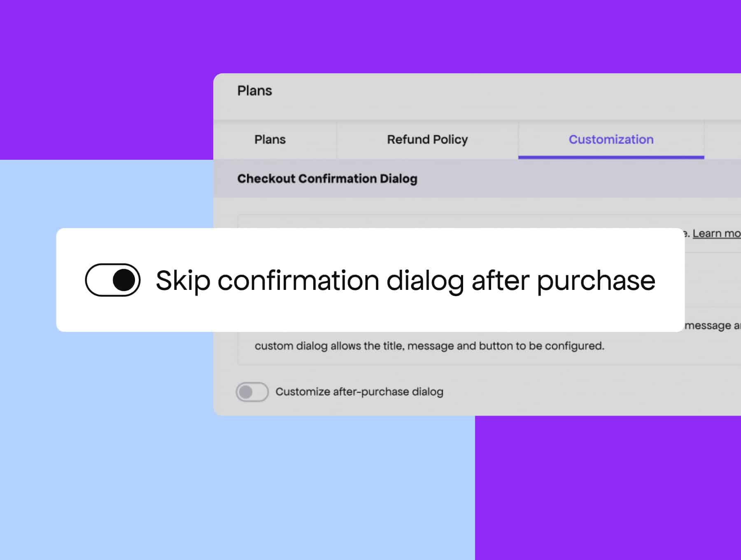
Task: Click the black knob of the skip toggle
Action: click(x=124, y=280)
